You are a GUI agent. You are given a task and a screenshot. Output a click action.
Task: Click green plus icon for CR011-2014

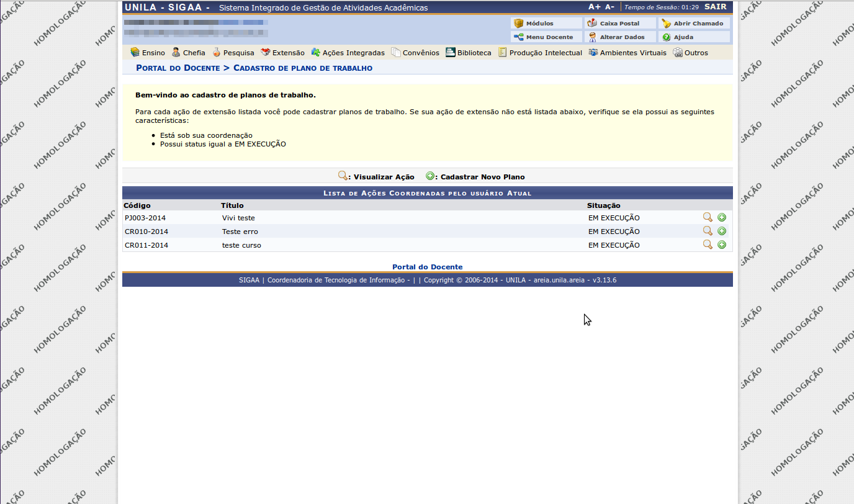722,245
